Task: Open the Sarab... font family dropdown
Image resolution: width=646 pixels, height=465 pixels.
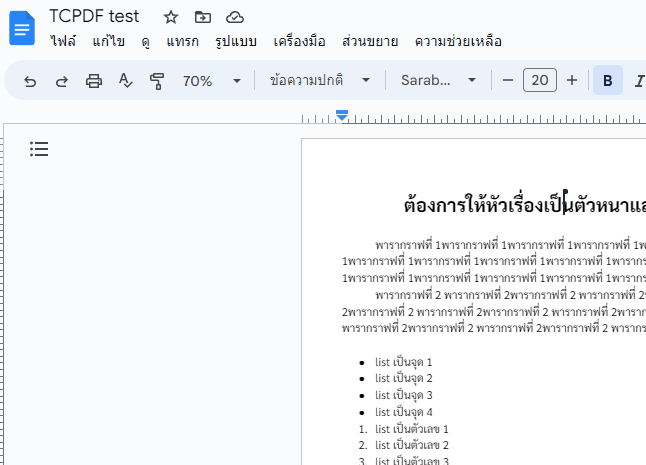Action: pos(438,80)
